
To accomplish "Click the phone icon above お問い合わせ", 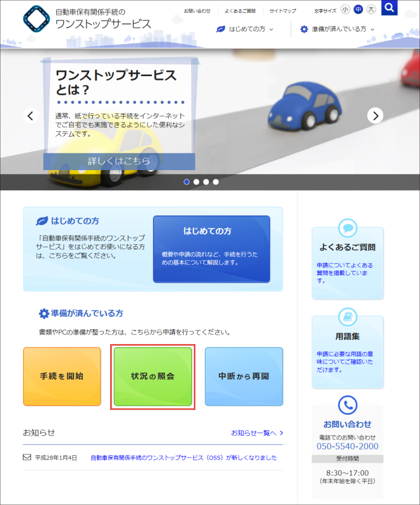I will (x=348, y=405).
